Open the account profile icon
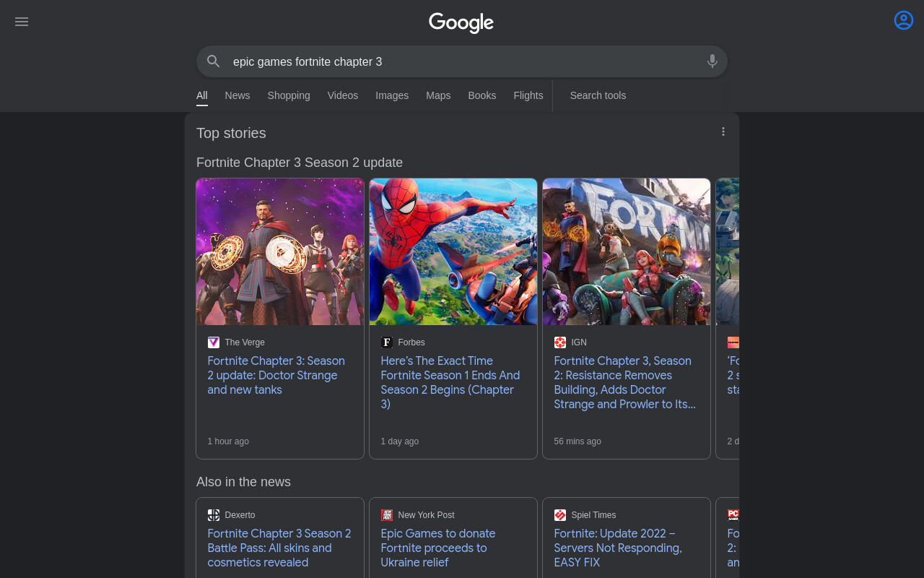Image resolution: width=924 pixels, height=578 pixels. [x=904, y=20]
